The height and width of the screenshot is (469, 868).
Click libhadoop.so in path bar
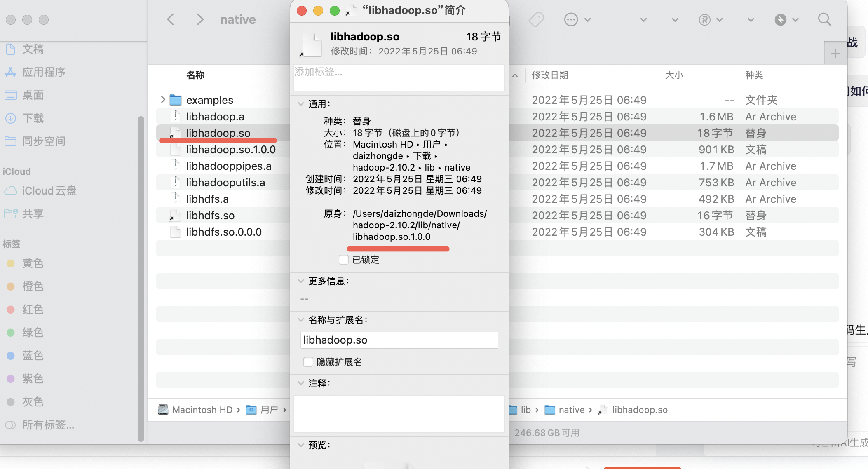[633, 410]
